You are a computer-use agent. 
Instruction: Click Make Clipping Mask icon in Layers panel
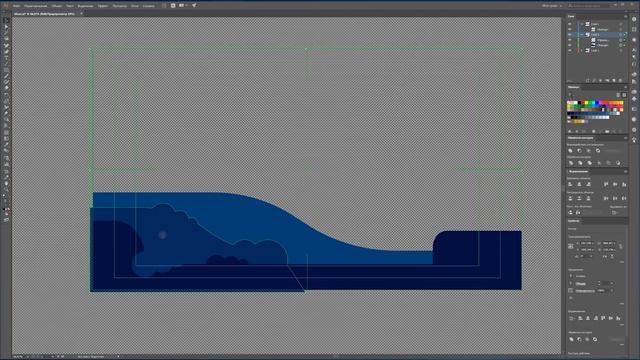(600, 80)
